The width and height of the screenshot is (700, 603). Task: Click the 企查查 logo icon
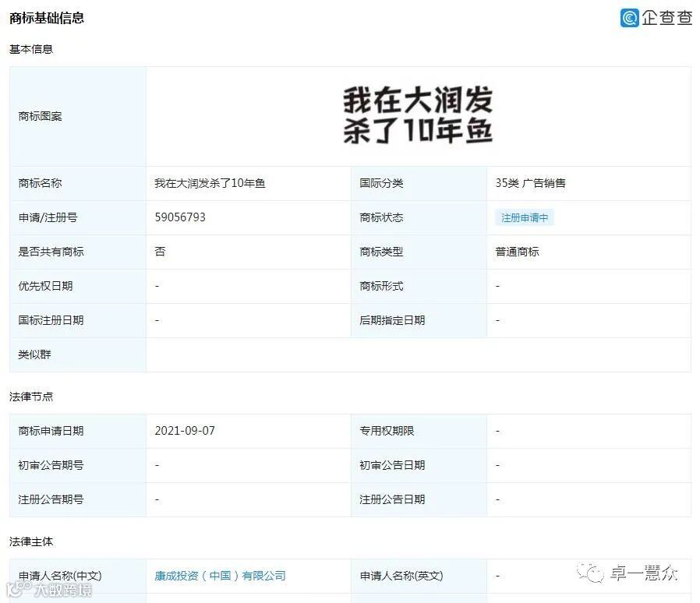click(x=630, y=18)
